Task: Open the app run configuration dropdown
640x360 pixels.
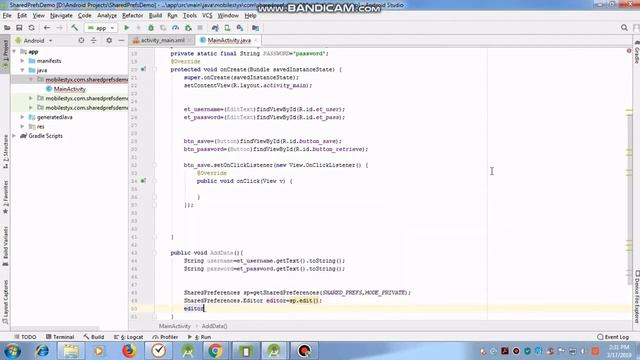Action: pyautogui.click(x=101, y=28)
